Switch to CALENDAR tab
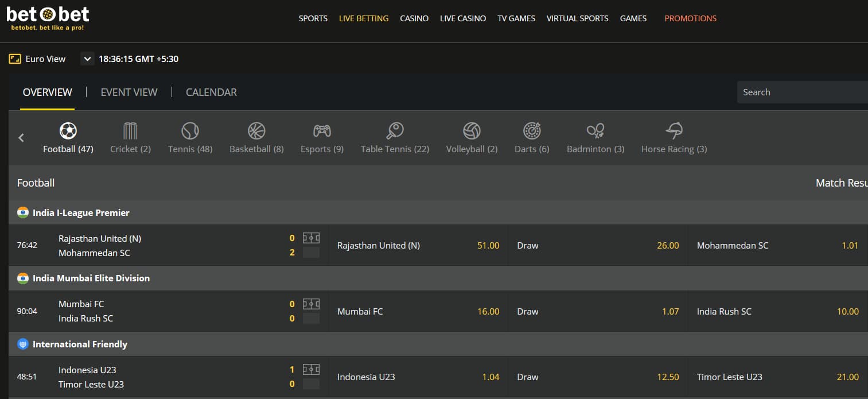Screen dimensions: 868x399 [211, 92]
